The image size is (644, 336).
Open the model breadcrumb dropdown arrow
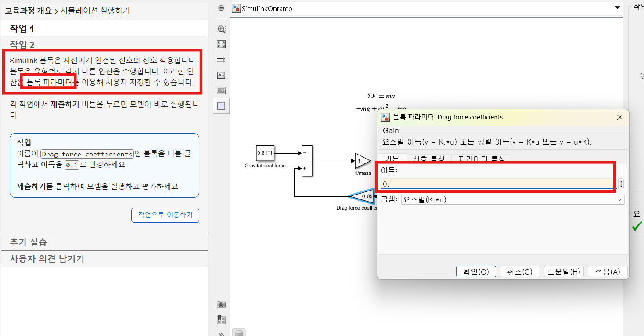tap(617, 8)
